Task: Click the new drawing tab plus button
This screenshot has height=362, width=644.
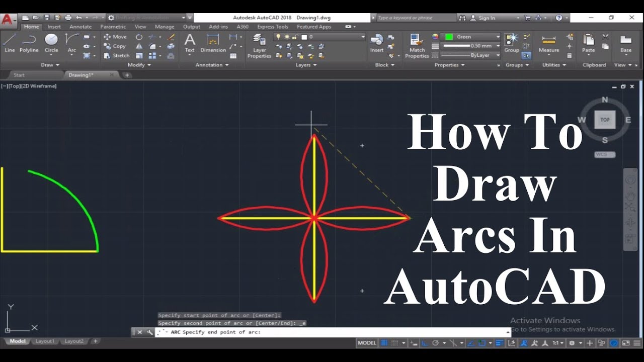Action: point(127,75)
